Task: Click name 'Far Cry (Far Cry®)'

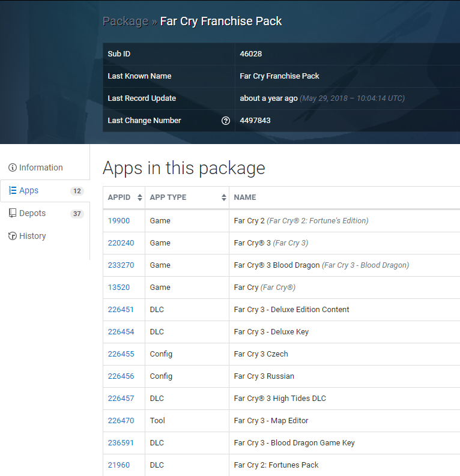Action: [x=265, y=287]
